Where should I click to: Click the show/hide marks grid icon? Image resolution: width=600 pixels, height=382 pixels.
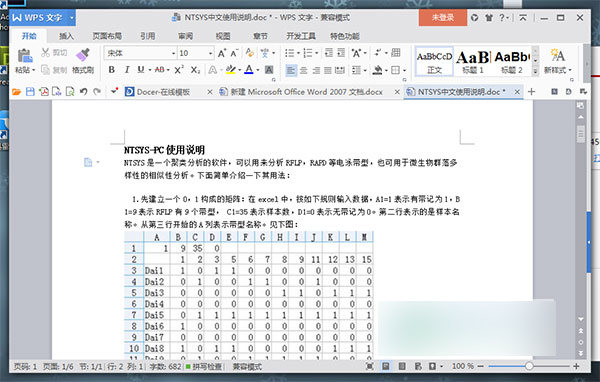coord(396,53)
